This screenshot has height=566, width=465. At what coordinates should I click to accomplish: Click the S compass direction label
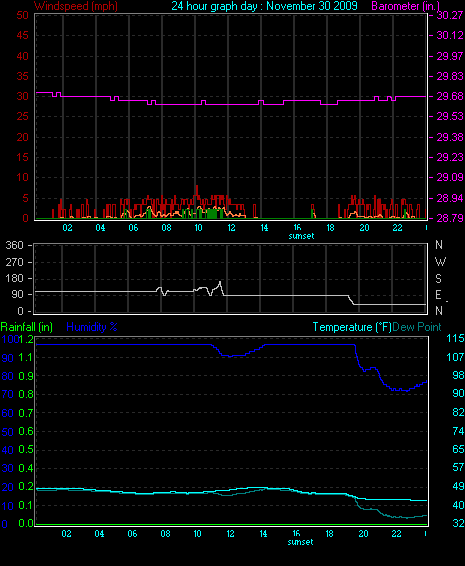tap(439, 278)
